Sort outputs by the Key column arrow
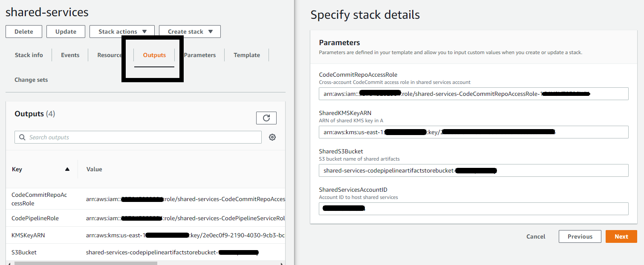 point(67,169)
